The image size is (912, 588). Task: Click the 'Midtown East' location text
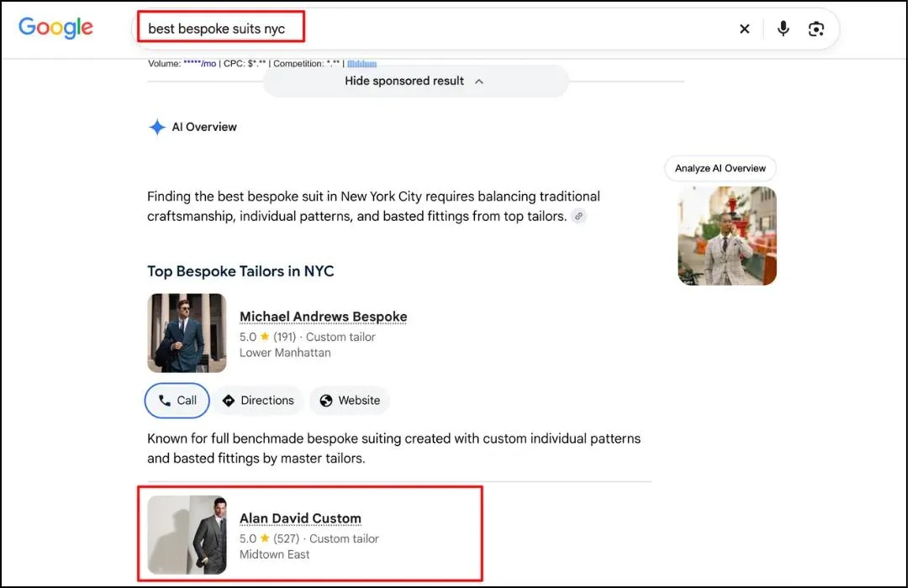tap(275, 554)
